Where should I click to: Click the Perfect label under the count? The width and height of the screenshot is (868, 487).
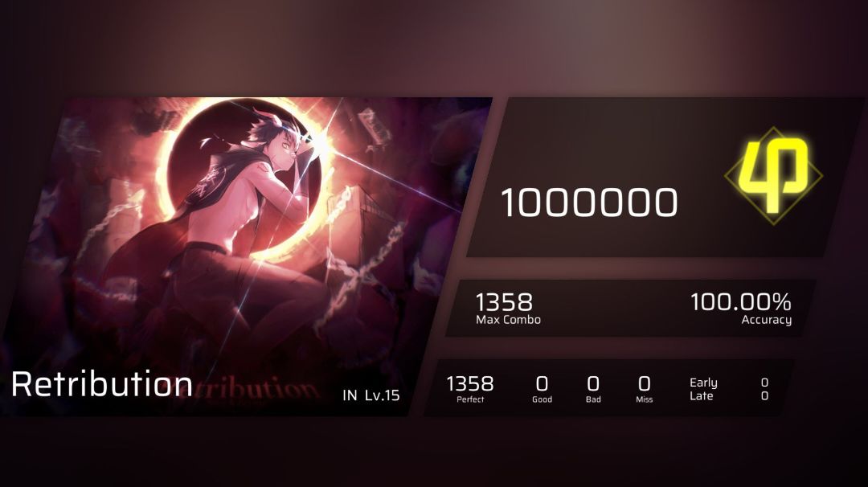click(470, 399)
